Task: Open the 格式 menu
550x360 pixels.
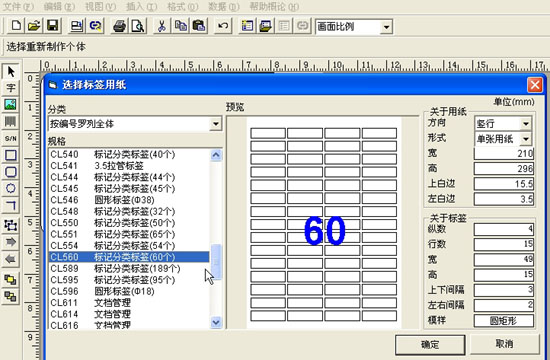Action: click(x=182, y=6)
